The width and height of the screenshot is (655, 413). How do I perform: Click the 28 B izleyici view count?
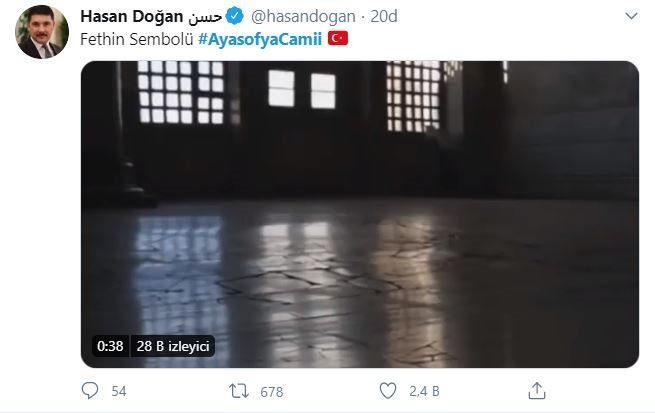pyautogui.click(x=173, y=346)
